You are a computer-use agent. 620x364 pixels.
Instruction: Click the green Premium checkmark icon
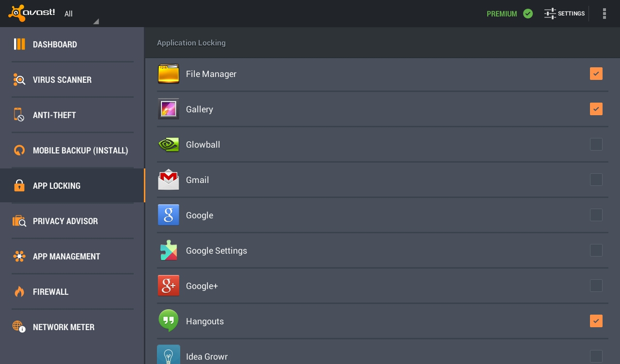pos(528,14)
